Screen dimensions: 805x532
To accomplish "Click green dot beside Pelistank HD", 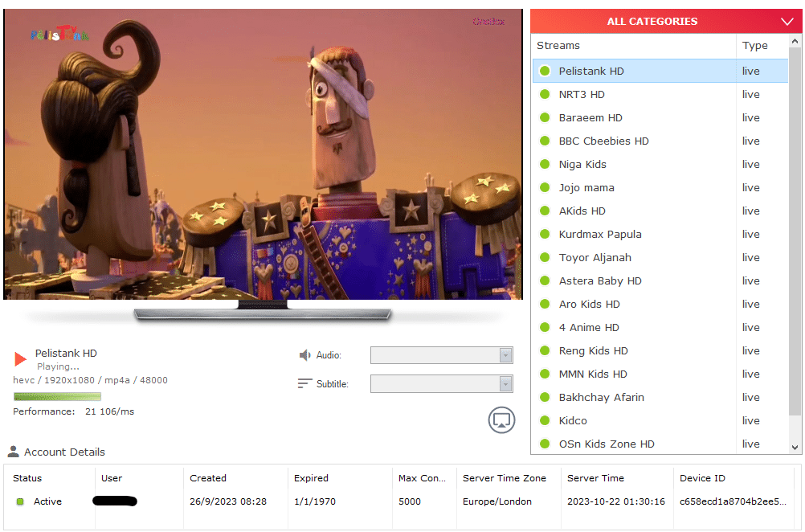I will point(545,71).
